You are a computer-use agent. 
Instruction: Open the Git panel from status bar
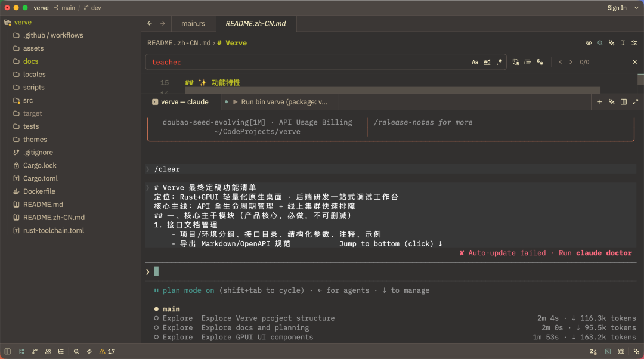(x=35, y=352)
